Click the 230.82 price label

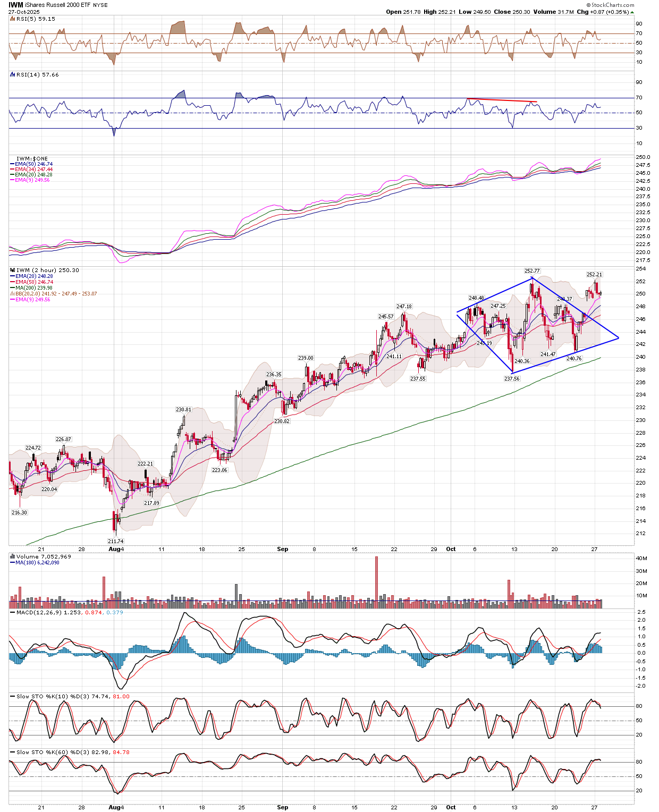click(282, 421)
